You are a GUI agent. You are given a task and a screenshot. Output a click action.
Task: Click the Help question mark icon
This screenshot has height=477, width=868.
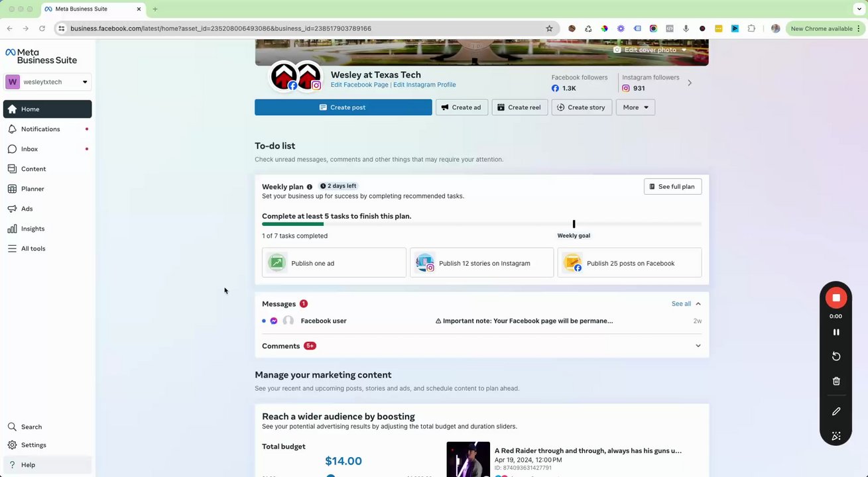[12, 465]
